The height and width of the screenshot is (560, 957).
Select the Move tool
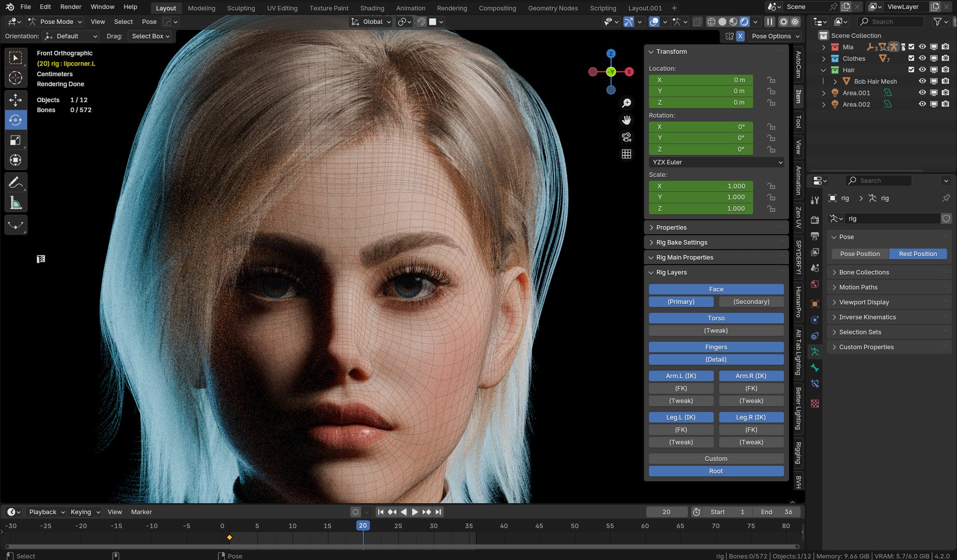click(x=16, y=100)
